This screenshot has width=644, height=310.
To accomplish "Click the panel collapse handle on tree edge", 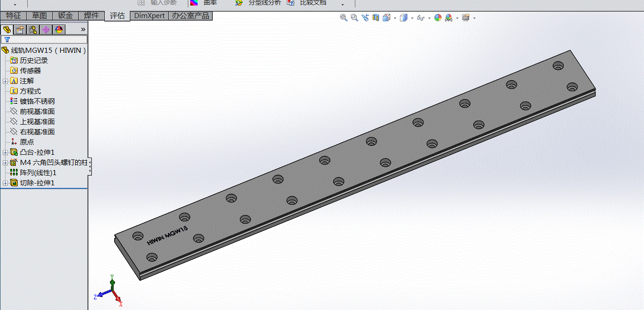I will click(x=90, y=166).
